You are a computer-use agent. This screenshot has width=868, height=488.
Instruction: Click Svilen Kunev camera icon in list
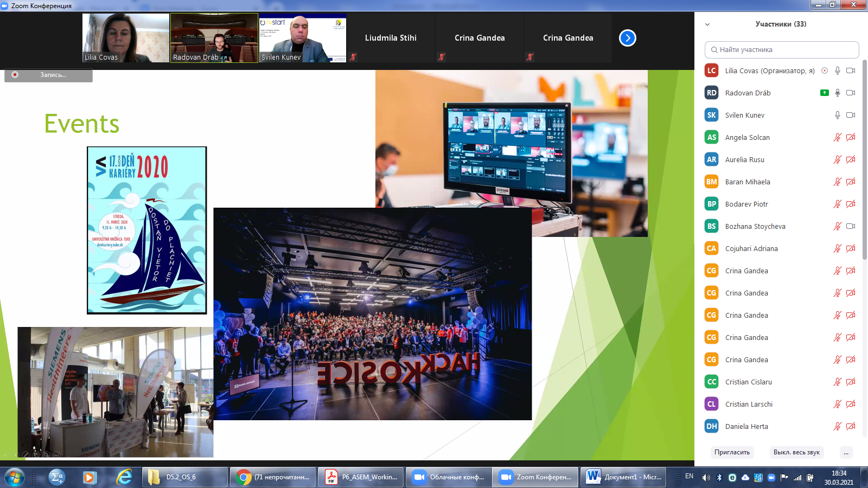851,115
